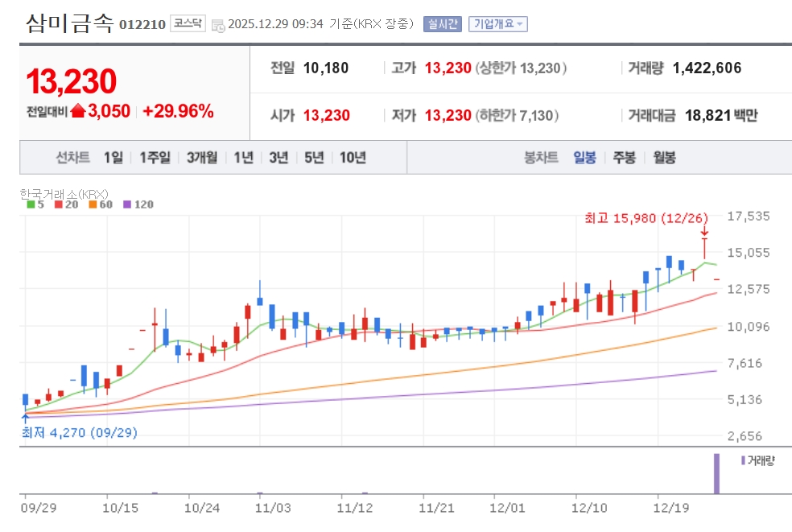The width and height of the screenshot is (792, 532).
Task: Click the calendar icon beside the timestamp
Action: (218, 25)
